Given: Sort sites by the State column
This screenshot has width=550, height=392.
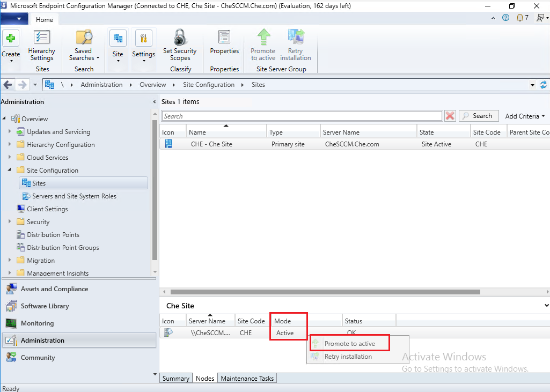Looking at the screenshot, I should click(x=443, y=132).
